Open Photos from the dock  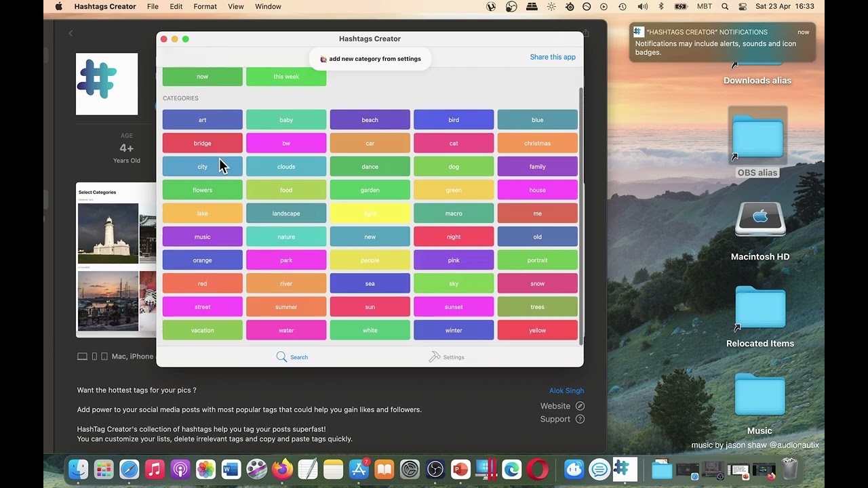[x=205, y=469]
